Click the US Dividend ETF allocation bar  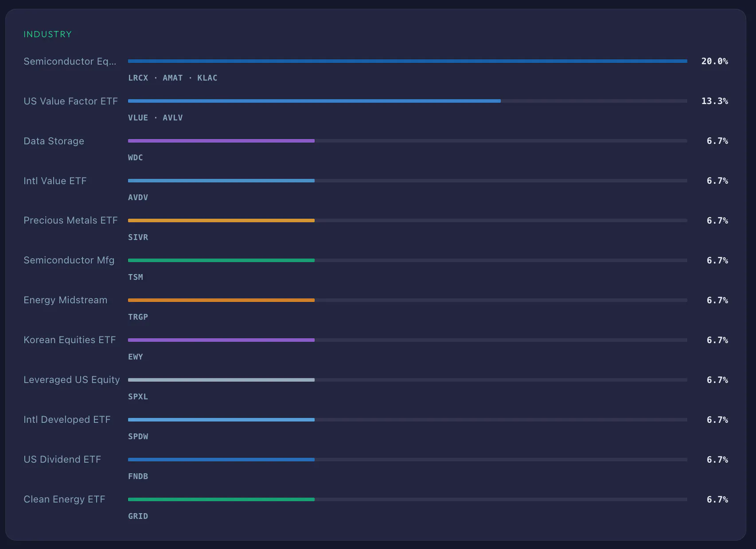221,460
